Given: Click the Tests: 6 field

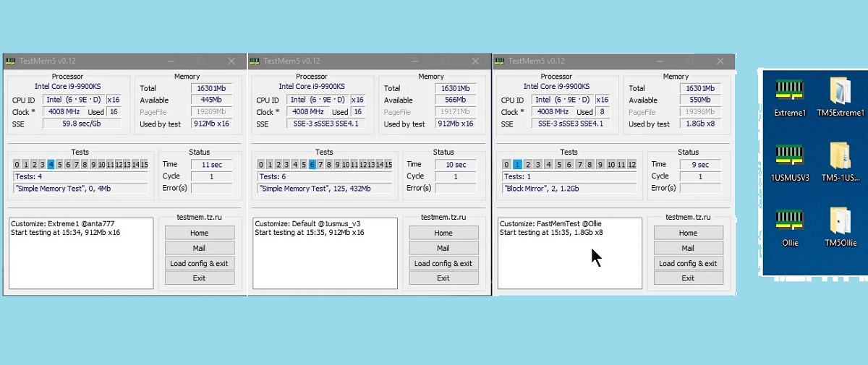Looking at the screenshot, I should pos(325,176).
